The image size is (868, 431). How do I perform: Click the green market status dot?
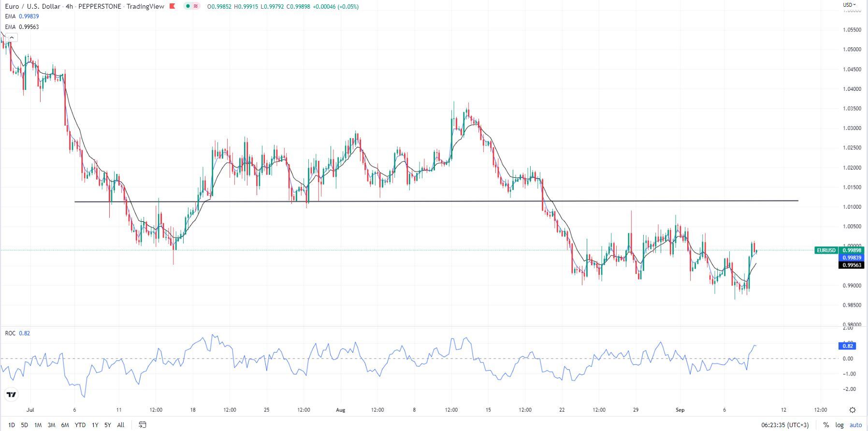pyautogui.click(x=188, y=6)
